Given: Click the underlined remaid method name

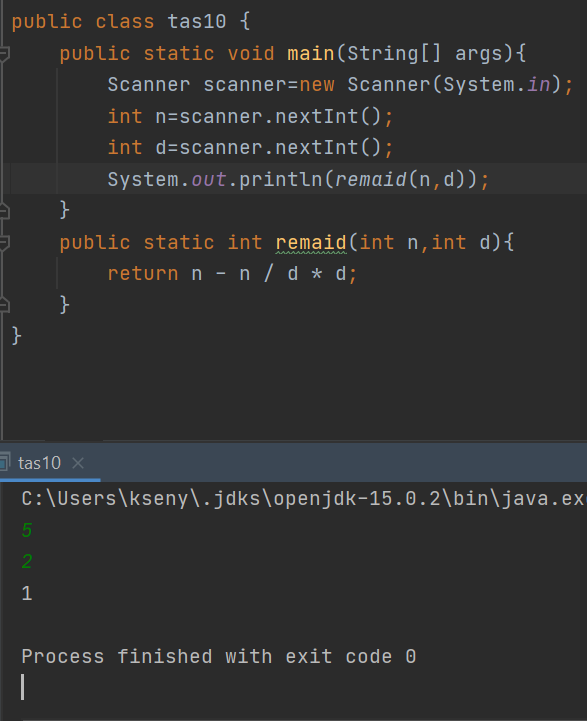Looking at the screenshot, I should [x=311, y=243].
